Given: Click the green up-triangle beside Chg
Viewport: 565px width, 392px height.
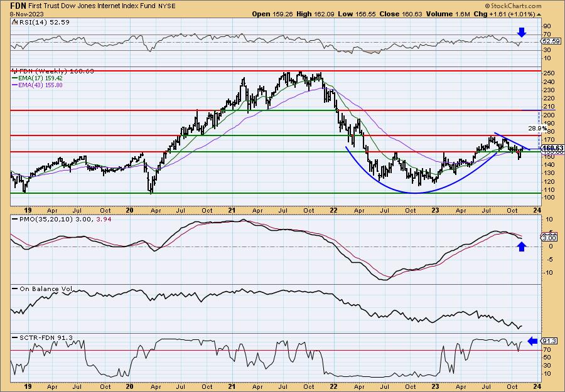Looking at the screenshot, I should pyautogui.click(x=539, y=14).
